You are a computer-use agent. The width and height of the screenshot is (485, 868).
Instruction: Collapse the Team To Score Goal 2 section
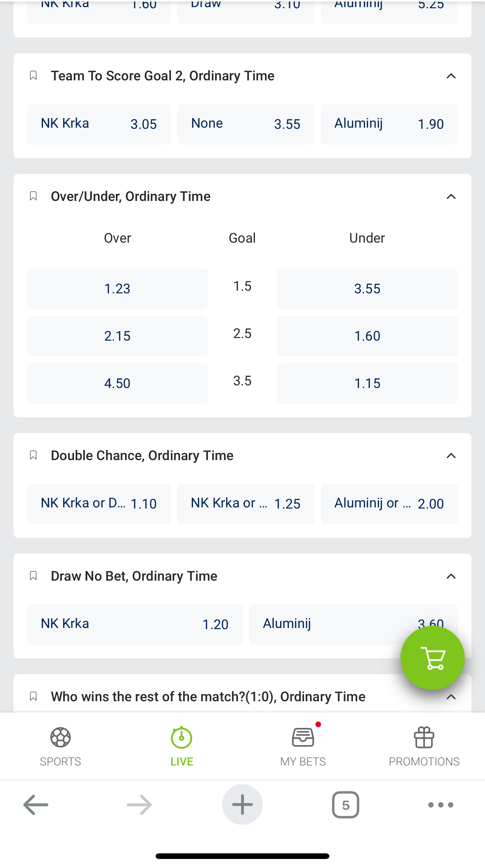(451, 76)
